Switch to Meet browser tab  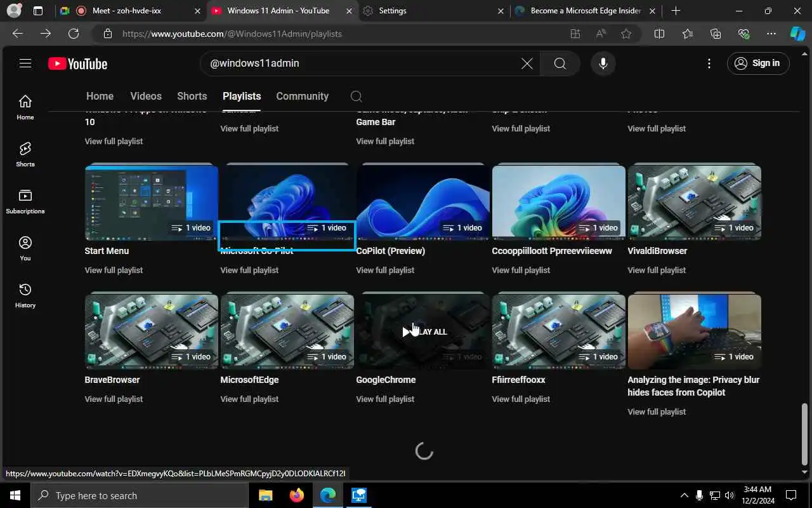click(130, 11)
